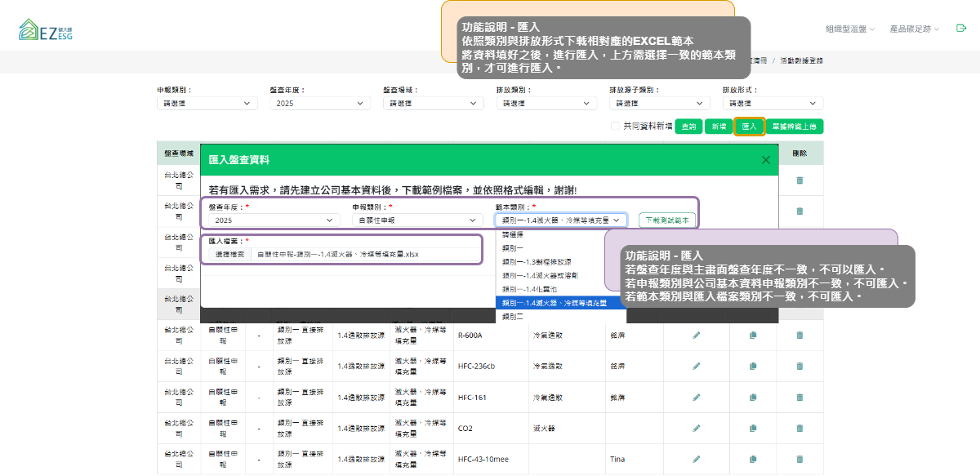This screenshot has height=476, width=980.
Task: Close the 匯入盤查資料 dialog
Action: tap(765, 160)
